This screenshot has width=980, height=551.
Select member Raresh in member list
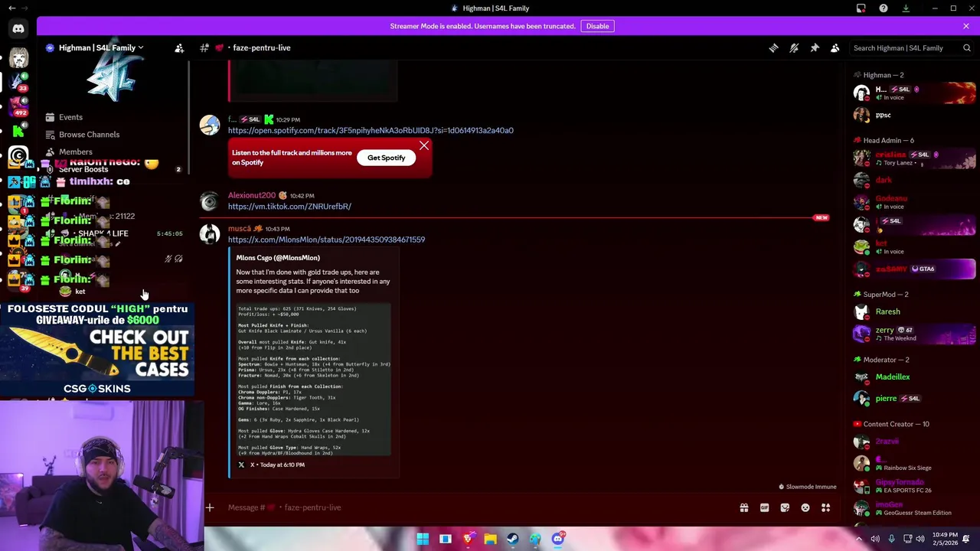tap(915, 311)
